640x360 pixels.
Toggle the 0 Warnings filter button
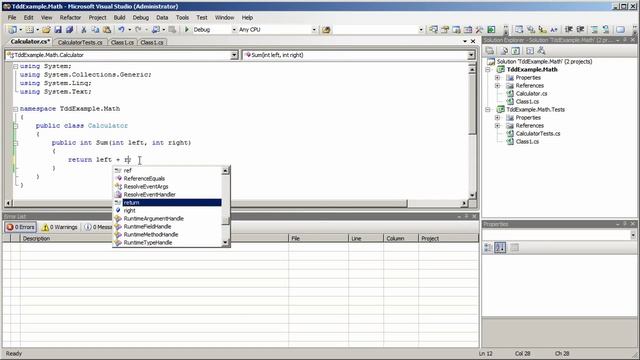(x=60, y=227)
